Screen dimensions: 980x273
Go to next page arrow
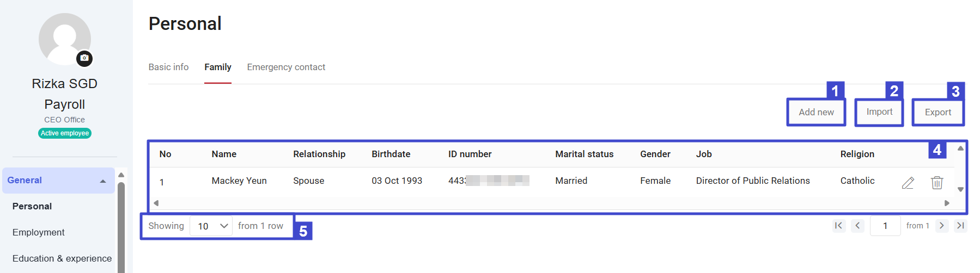tap(942, 226)
